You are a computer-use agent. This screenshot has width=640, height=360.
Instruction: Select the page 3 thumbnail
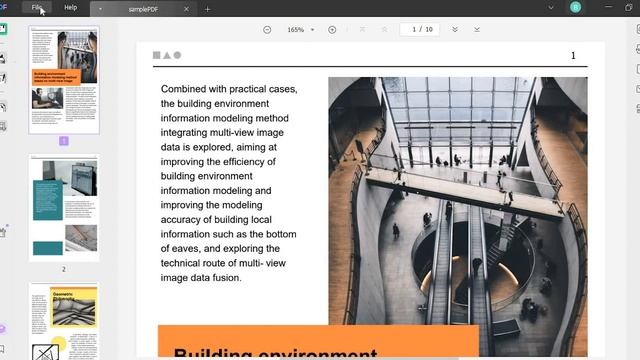pyautogui.click(x=64, y=321)
